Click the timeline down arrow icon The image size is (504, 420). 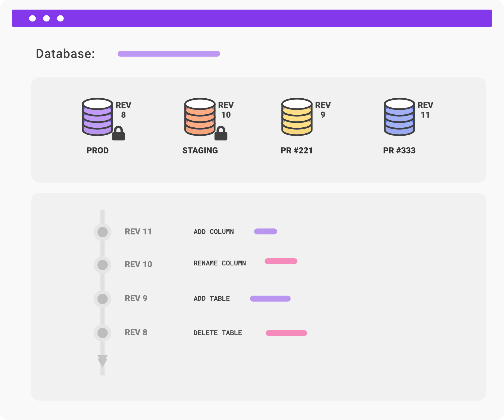point(102,361)
